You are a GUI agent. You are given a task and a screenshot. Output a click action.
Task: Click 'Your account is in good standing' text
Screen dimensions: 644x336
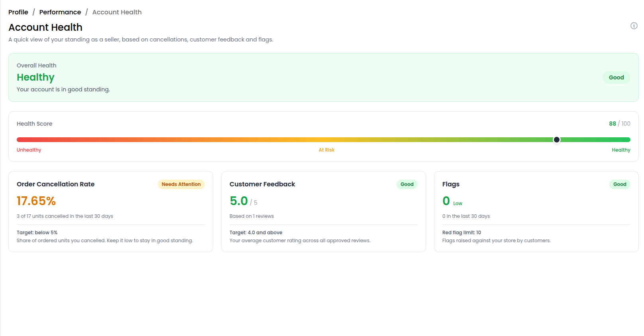[x=63, y=89]
